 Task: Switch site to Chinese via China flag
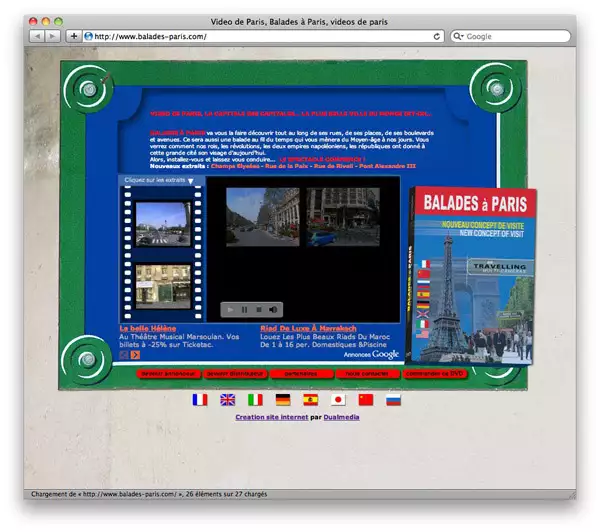pyautogui.click(x=366, y=400)
